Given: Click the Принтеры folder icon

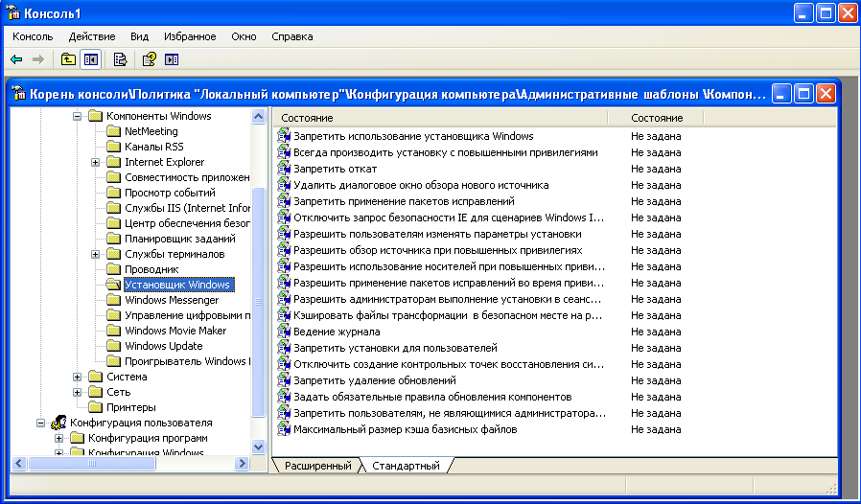Looking at the screenshot, I should [96, 407].
